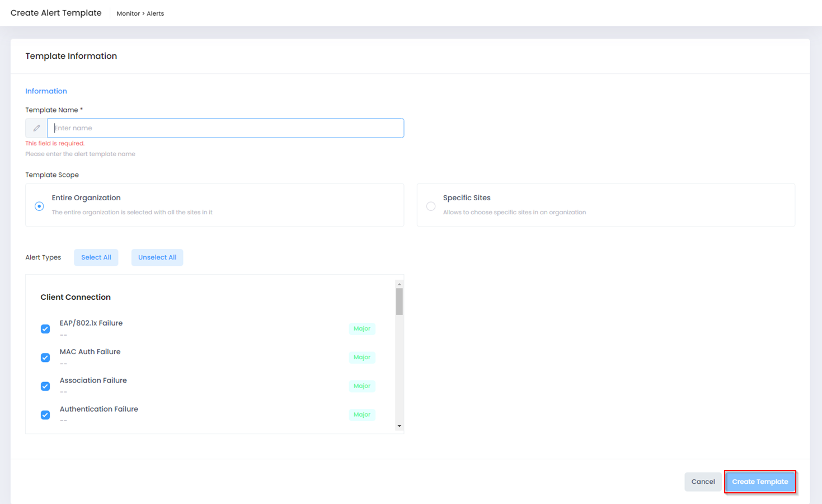Viewport: 822px width, 504px height.
Task: Click the Major badge for Association Failure
Action: pyautogui.click(x=362, y=386)
